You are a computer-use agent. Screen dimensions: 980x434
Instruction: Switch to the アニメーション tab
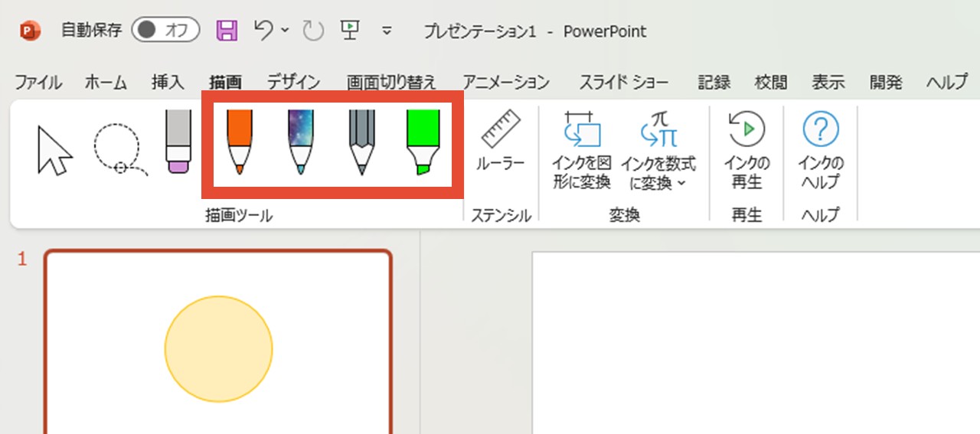click(x=505, y=83)
